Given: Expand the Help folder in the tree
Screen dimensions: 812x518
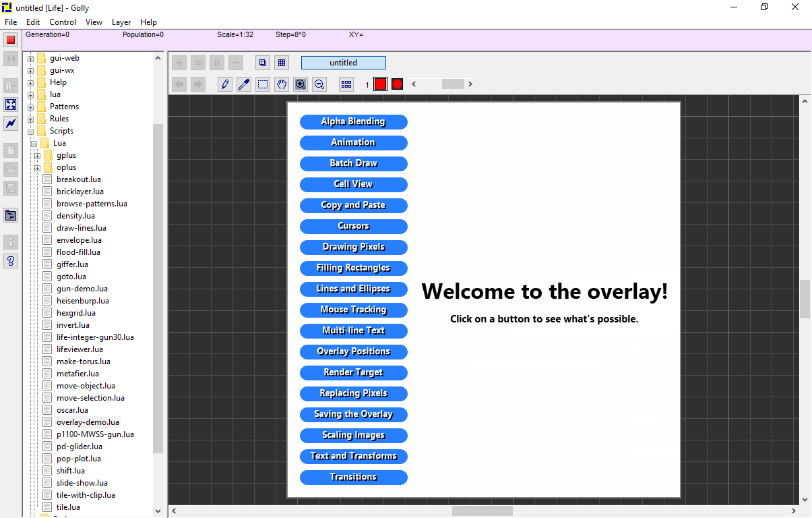Looking at the screenshot, I should point(30,83).
